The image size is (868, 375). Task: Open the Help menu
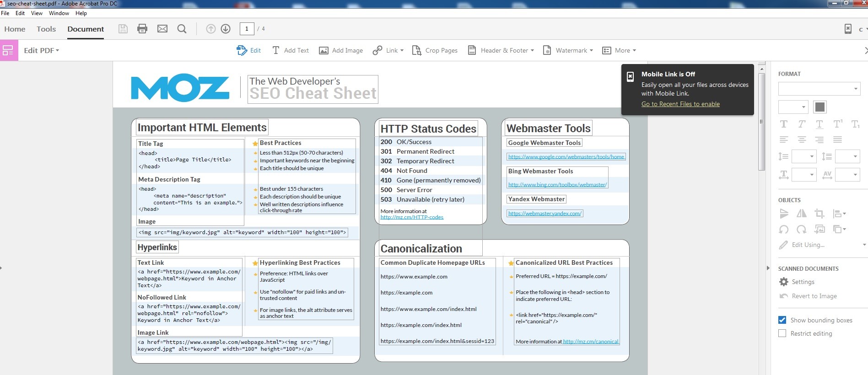coord(81,13)
